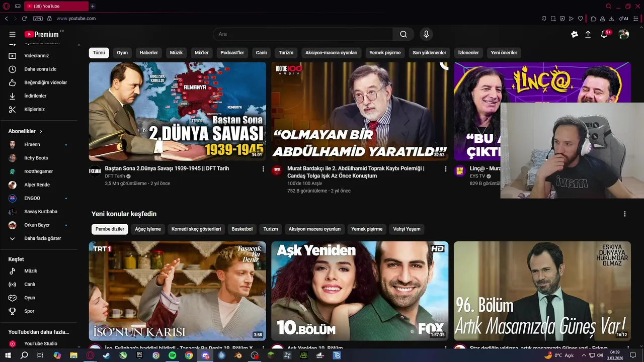Select the Pembe diziler chip

[x=110, y=229]
